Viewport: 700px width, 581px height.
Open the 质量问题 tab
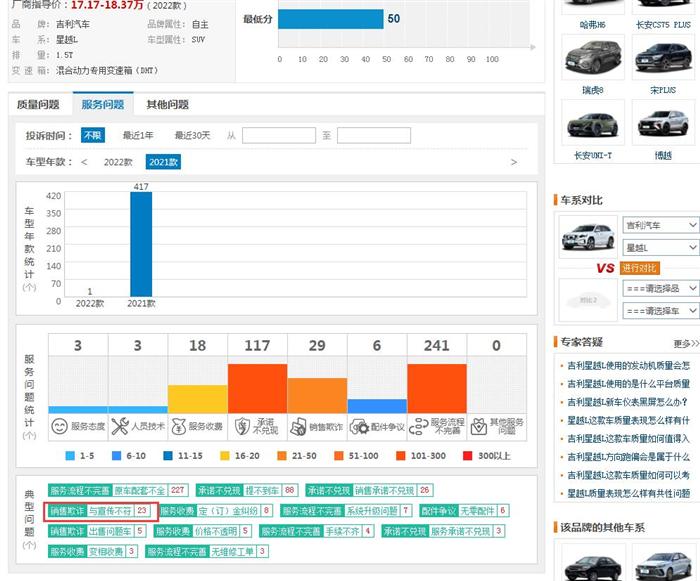click(x=38, y=104)
